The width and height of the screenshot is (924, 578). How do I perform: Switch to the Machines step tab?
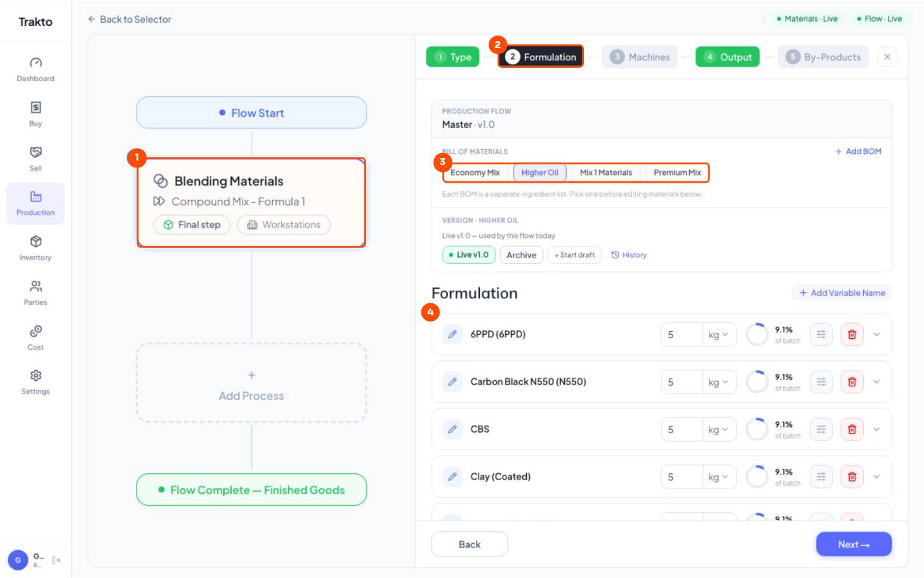(x=640, y=57)
